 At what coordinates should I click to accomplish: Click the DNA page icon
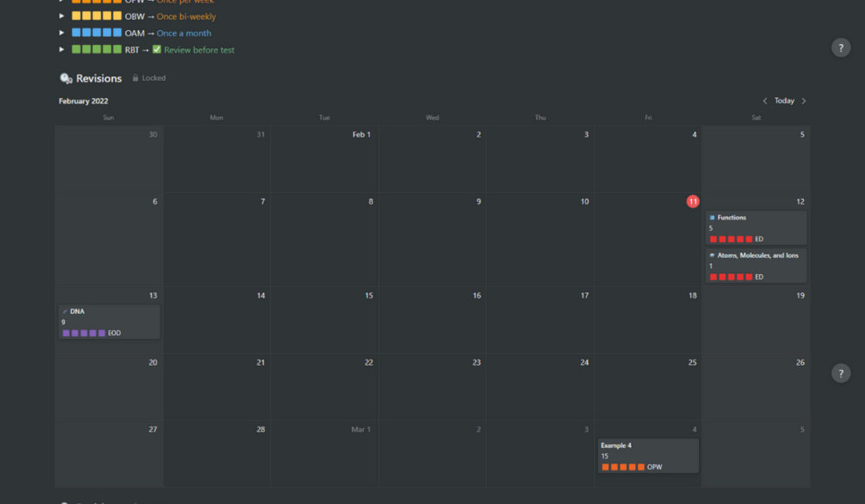tap(65, 311)
